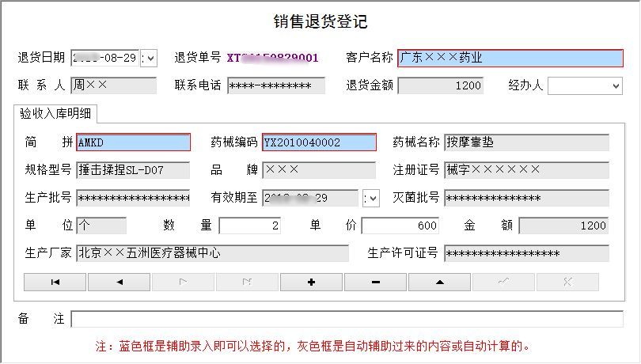Go to previous record arrow button
The height and width of the screenshot is (364, 641).
click(119, 282)
